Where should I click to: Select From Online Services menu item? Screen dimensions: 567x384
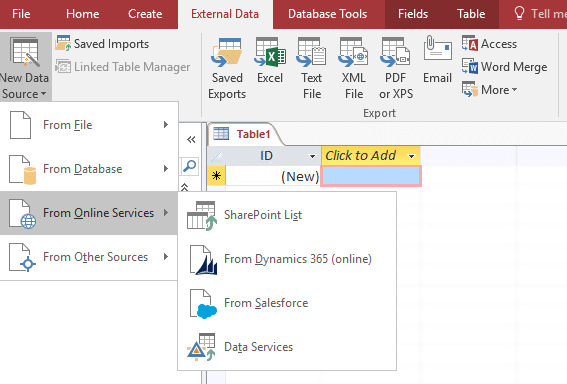pyautogui.click(x=89, y=213)
